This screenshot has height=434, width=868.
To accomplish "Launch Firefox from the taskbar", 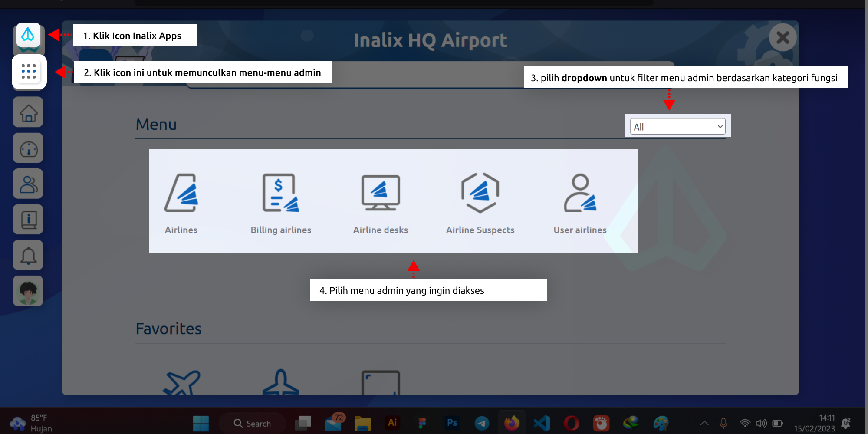I will pyautogui.click(x=511, y=423).
